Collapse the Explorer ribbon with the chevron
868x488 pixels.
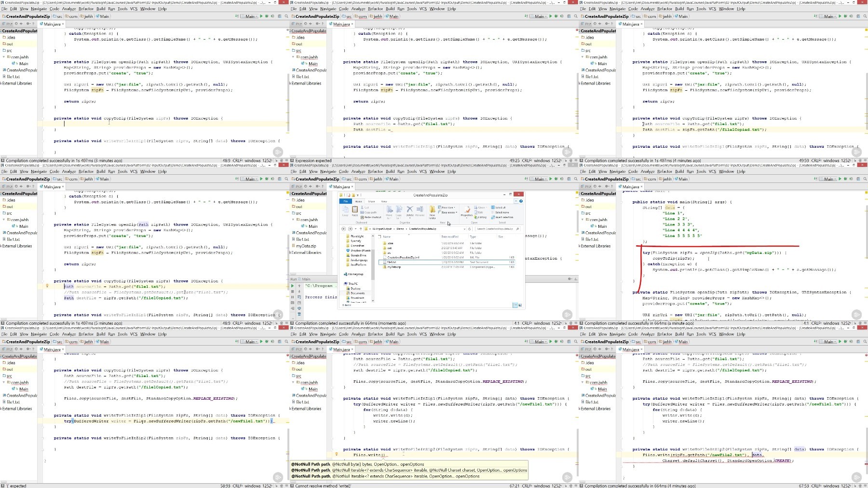tap(516, 201)
